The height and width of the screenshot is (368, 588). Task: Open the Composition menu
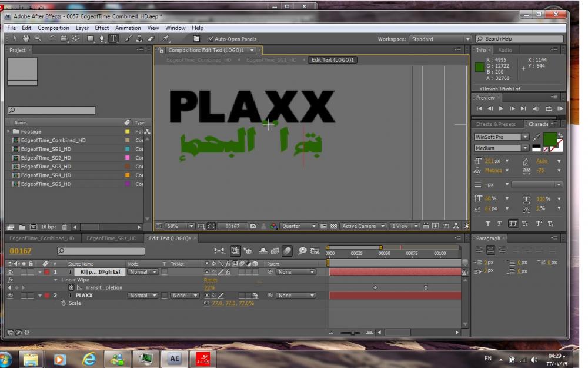pyautogui.click(x=54, y=28)
